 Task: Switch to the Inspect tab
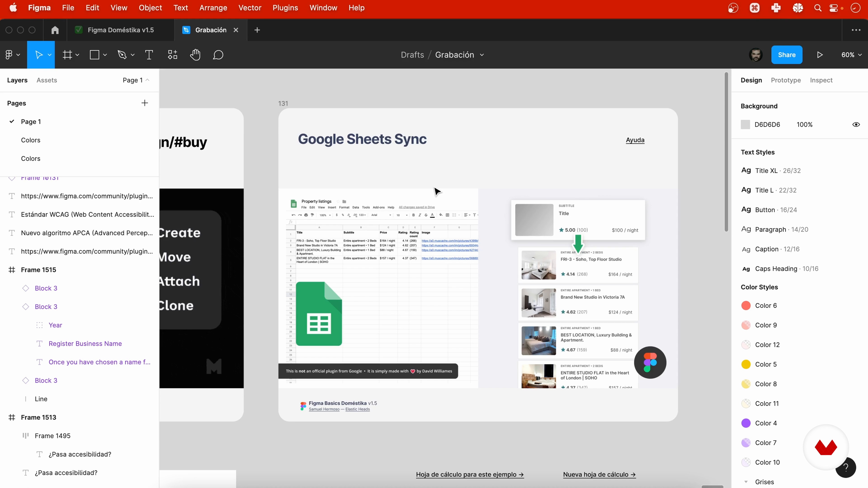point(821,80)
